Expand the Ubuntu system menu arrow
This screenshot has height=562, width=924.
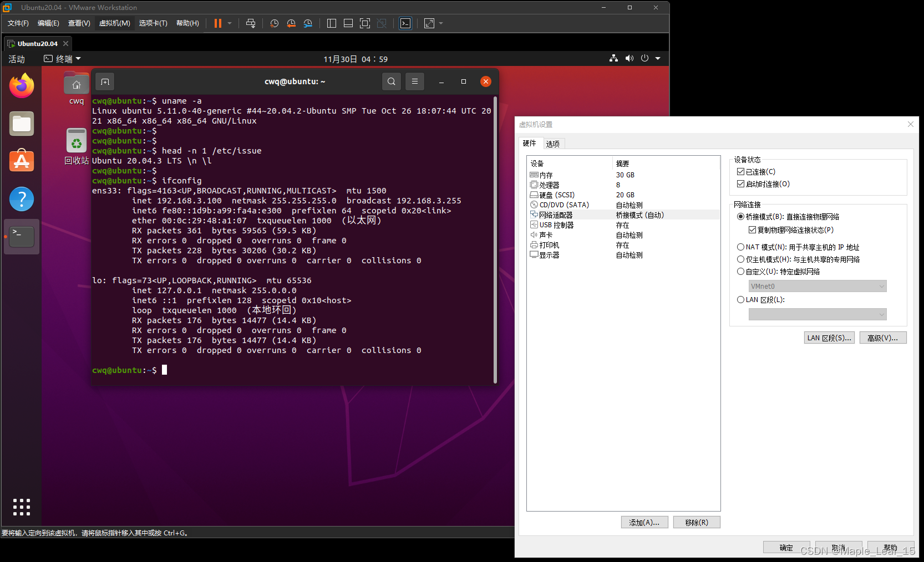(658, 58)
